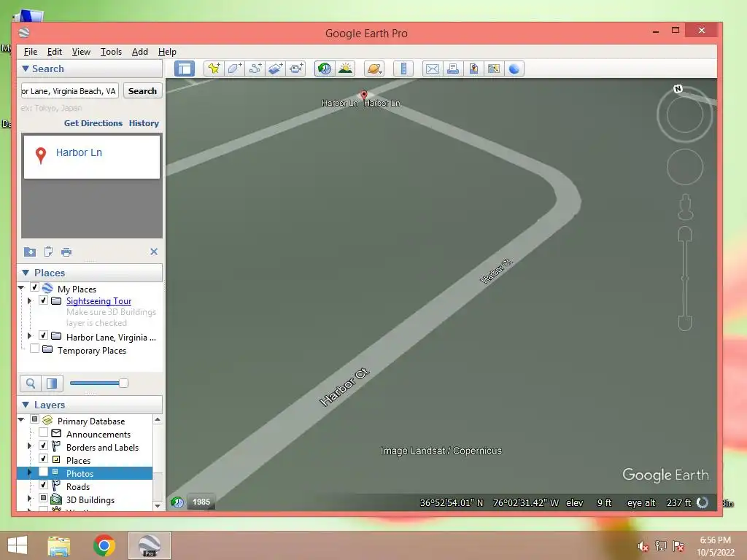Screen dimensions: 747x560
Task: Open the Help menu
Action: (x=167, y=52)
